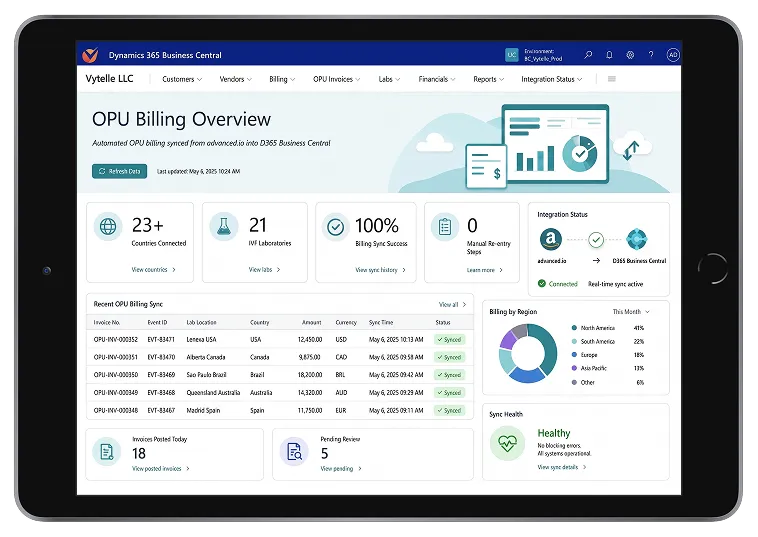Click the Queensland Australia lab location
The height and width of the screenshot is (537, 758).
pyautogui.click(x=213, y=393)
